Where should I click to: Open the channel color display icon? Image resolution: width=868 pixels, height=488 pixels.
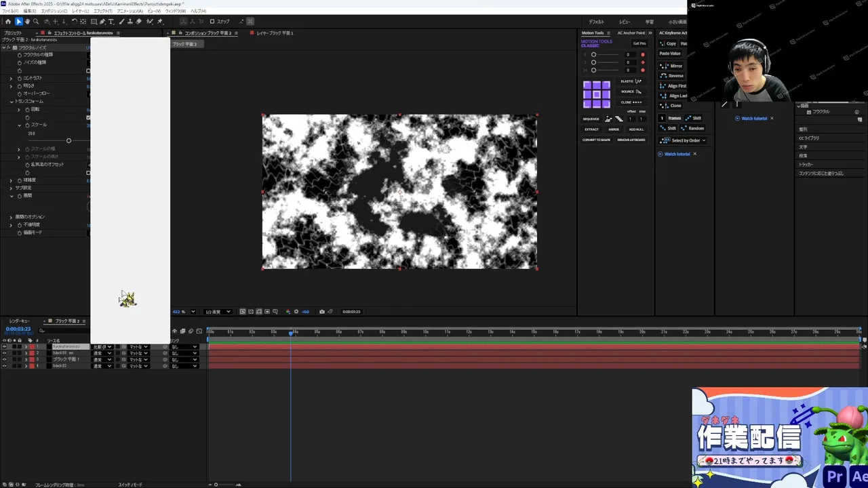click(288, 312)
